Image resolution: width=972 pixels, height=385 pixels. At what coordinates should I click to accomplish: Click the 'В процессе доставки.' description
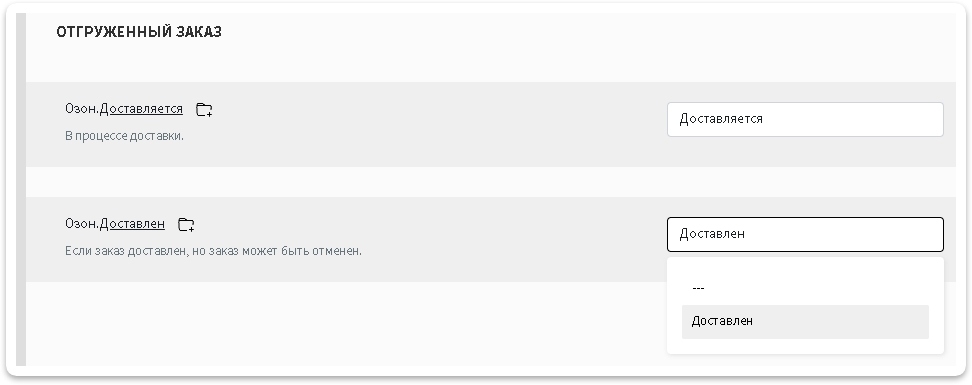124,136
